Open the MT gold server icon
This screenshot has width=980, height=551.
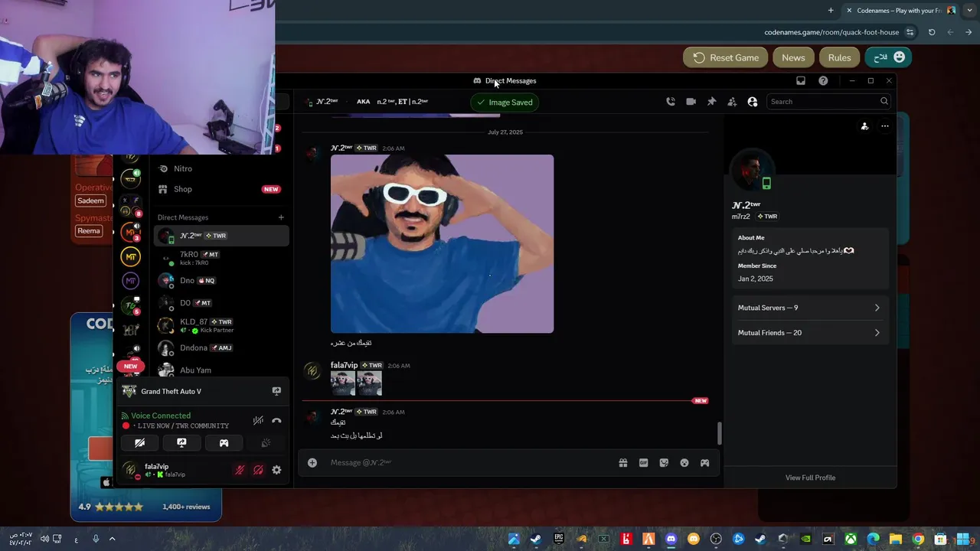(131, 257)
